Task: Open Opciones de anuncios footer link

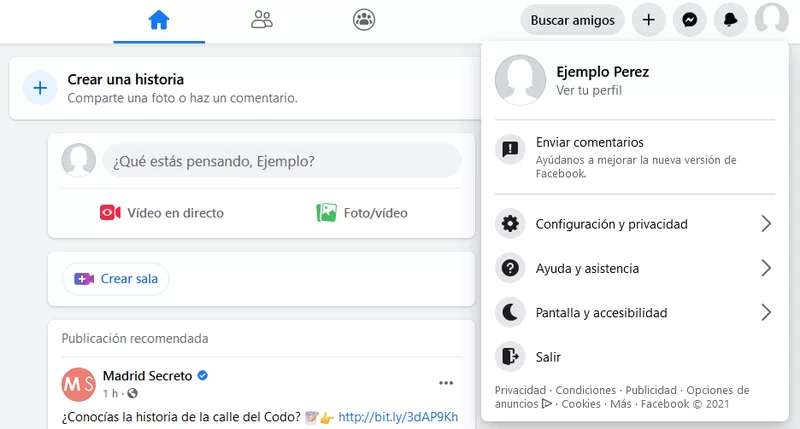Action: click(x=718, y=390)
